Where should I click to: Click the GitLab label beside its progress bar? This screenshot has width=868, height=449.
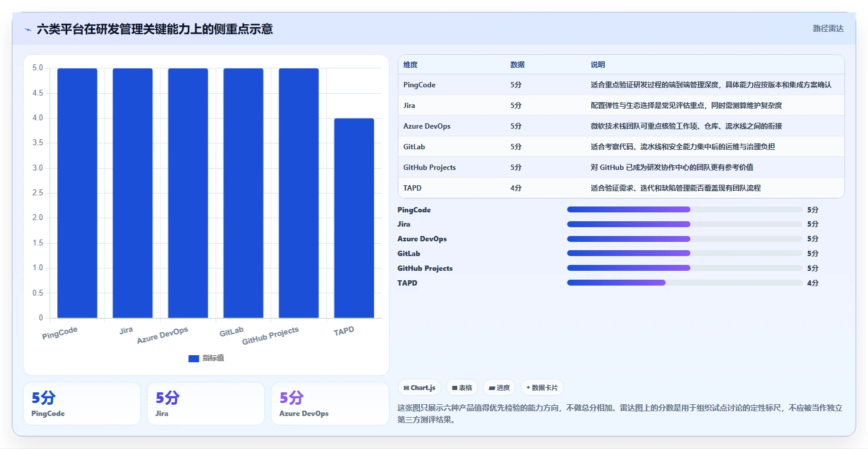click(x=408, y=254)
